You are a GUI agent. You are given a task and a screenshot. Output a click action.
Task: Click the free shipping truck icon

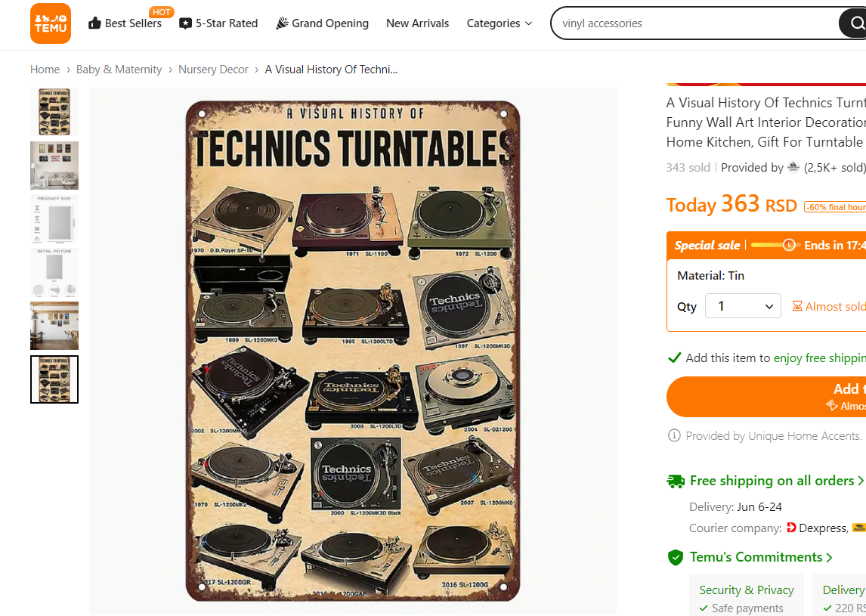tap(676, 481)
